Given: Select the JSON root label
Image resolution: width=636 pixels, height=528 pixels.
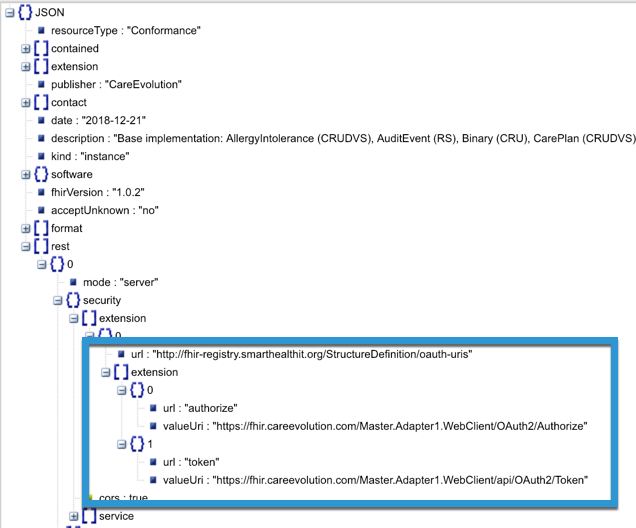Looking at the screenshot, I should [50, 13].
